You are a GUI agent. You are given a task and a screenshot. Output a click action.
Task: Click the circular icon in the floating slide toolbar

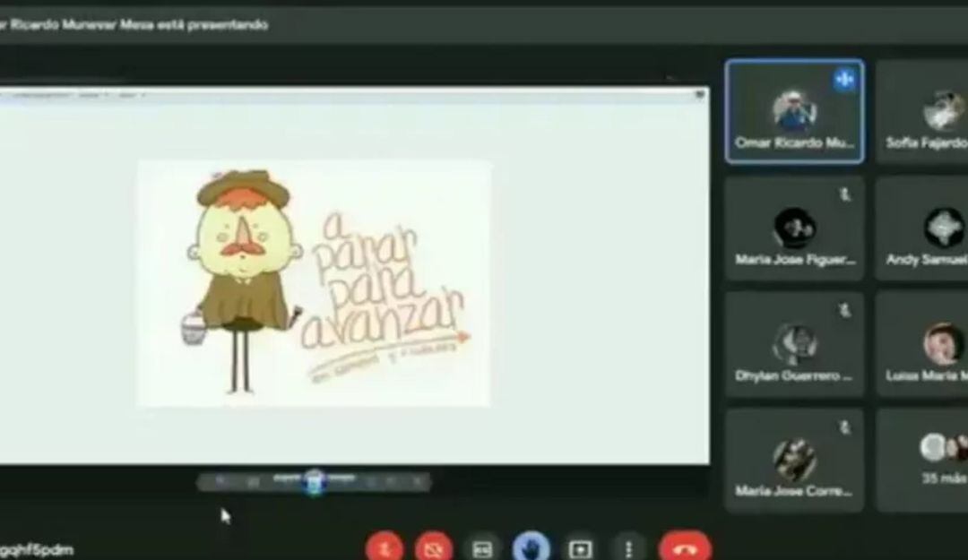pos(314,481)
